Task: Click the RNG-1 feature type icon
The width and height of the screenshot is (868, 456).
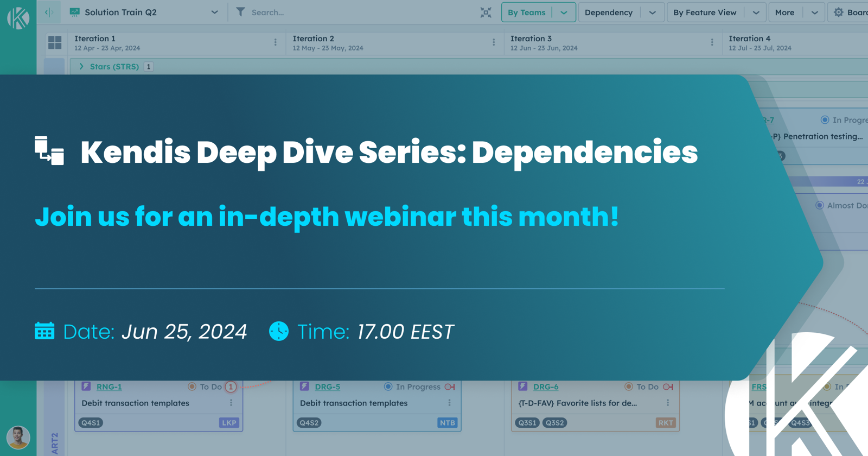Action: tap(86, 387)
